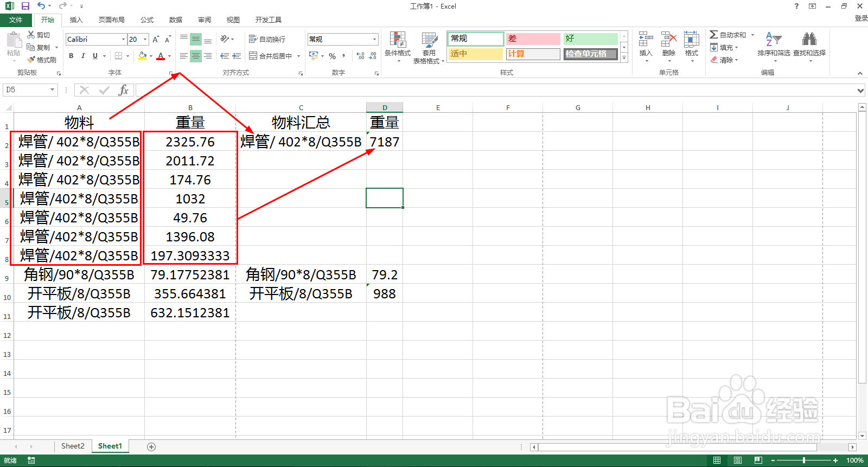Click the formula bar input field
The height and width of the screenshot is (467, 868).
click(495, 90)
